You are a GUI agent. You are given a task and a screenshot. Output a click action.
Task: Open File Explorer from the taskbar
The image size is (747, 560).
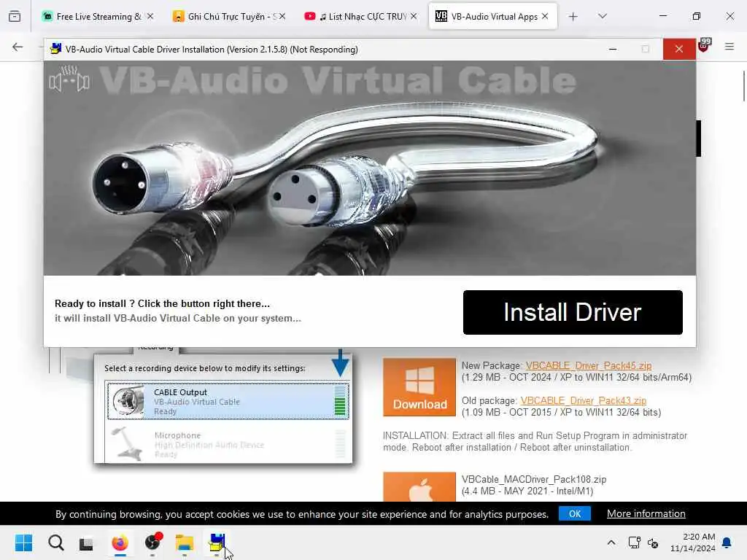coord(185,542)
